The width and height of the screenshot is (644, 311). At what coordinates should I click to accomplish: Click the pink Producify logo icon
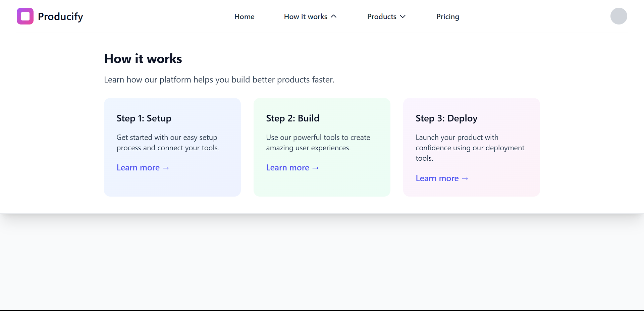(25, 16)
